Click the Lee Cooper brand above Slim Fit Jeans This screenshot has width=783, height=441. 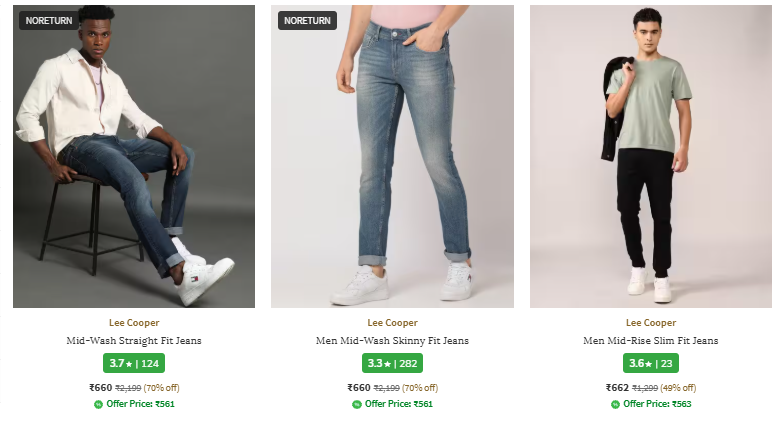pos(651,323)
